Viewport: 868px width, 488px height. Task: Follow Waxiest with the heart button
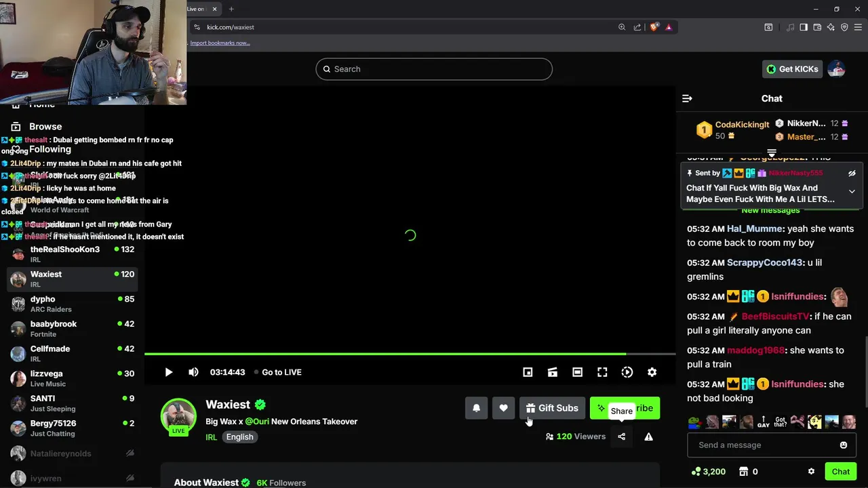503,408
